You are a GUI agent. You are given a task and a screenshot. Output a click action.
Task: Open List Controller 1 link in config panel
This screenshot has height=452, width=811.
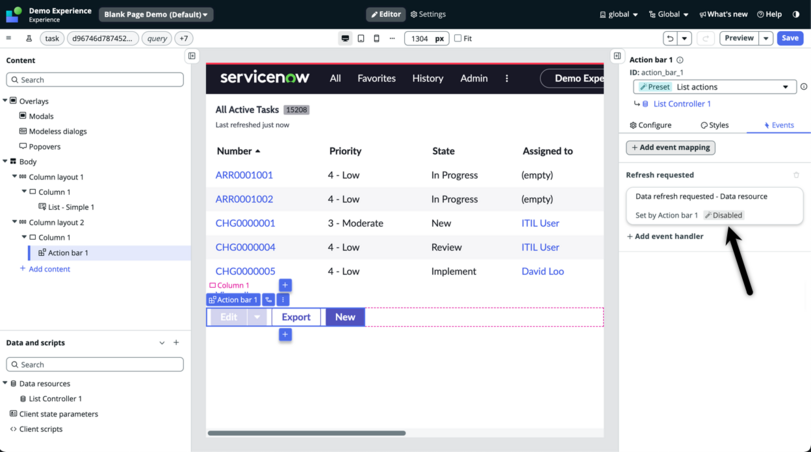click(x=682, y=104)
